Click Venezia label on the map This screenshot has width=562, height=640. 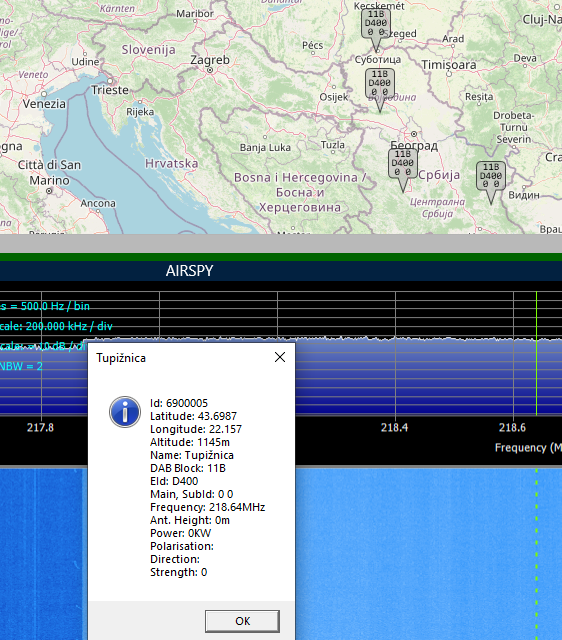[44, 104]
